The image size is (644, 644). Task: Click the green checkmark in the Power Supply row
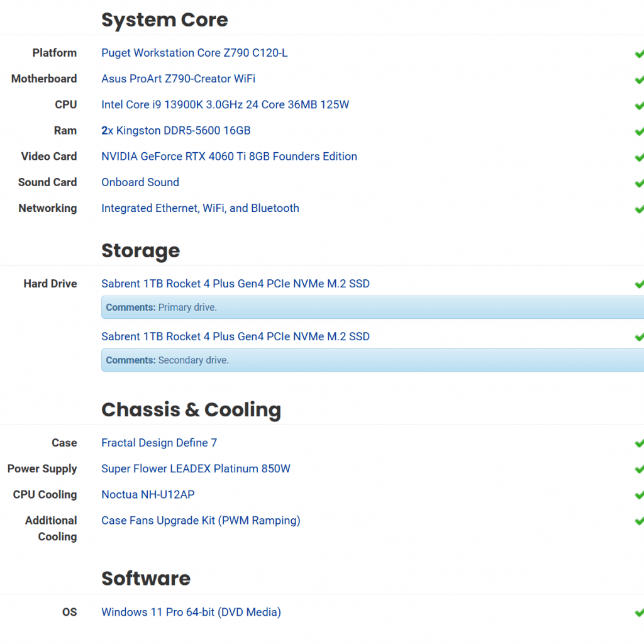pos(639,469)
